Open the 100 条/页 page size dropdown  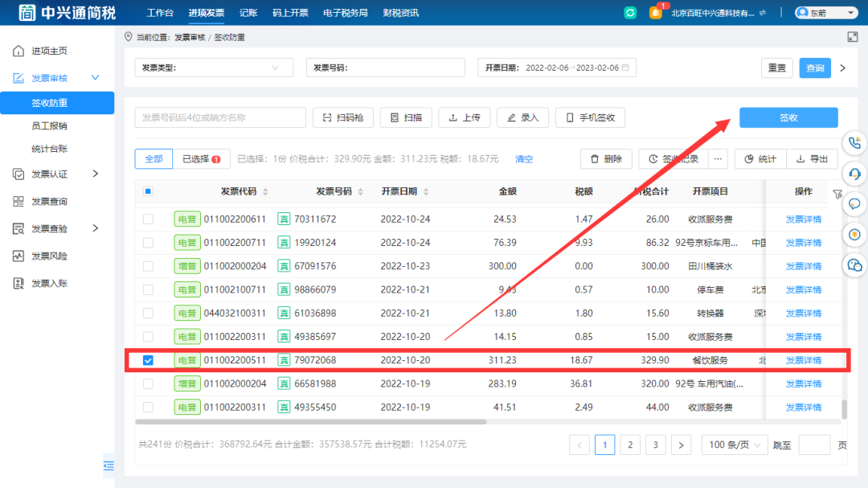click(735, 445)
